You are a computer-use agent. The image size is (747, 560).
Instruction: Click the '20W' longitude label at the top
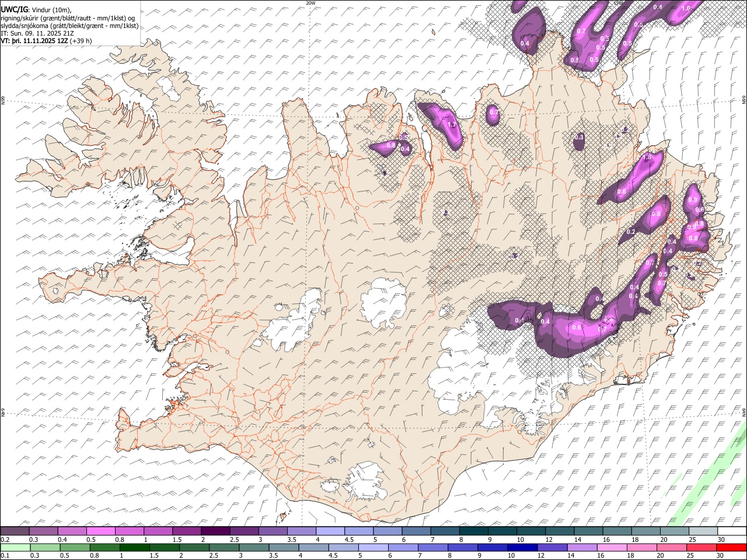(310, 3)
